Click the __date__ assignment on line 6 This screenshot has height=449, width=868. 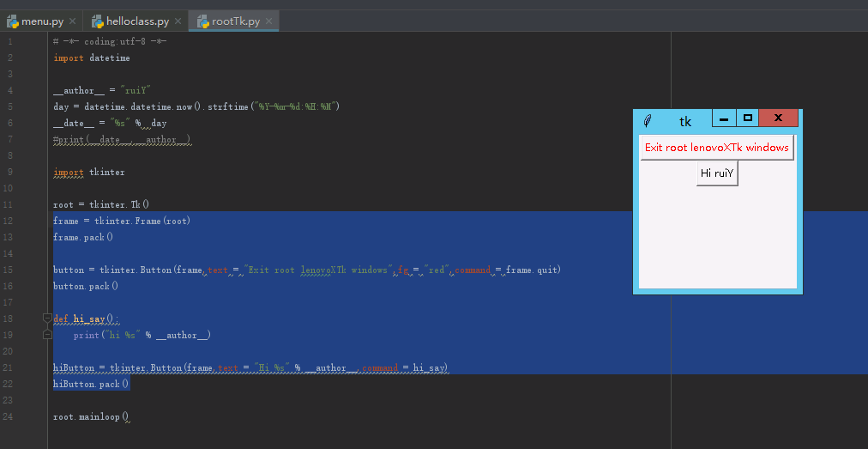[x=110, y=123]
